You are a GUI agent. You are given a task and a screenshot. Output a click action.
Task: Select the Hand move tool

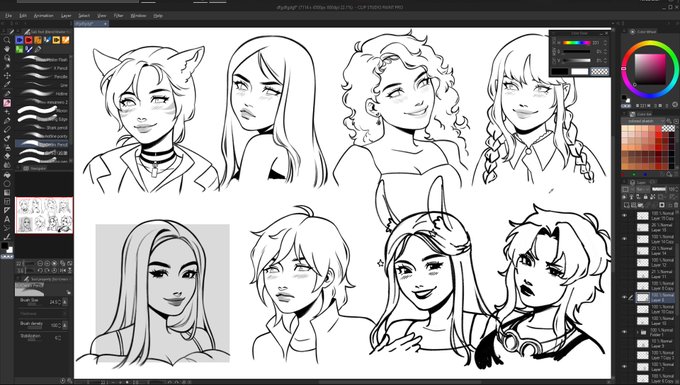click(7, 49)
